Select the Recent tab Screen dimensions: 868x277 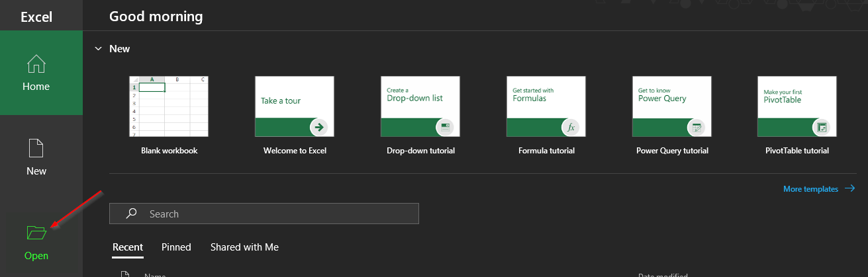[x=128, y=247]
